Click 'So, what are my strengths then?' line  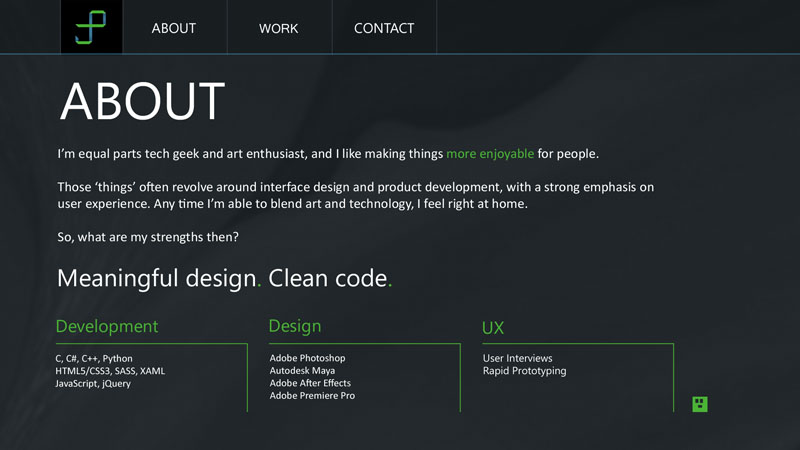click(x=148, y=237)
